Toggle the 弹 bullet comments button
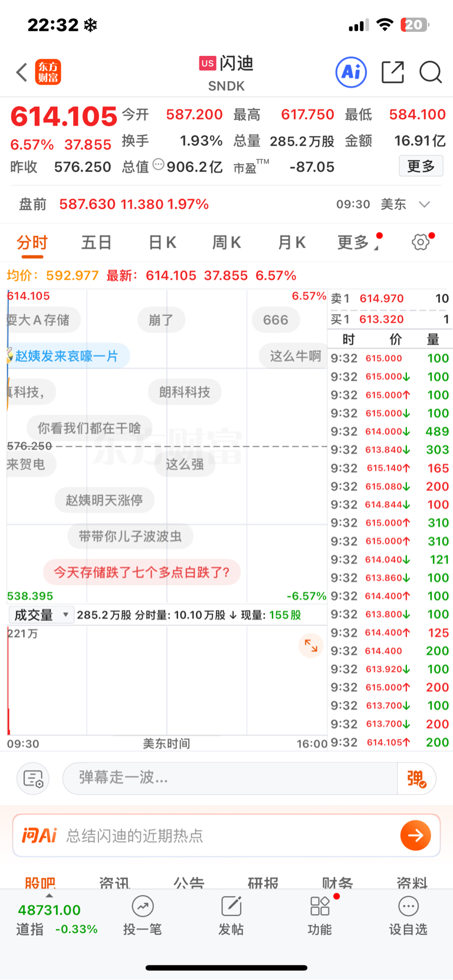 click(416, 778)
